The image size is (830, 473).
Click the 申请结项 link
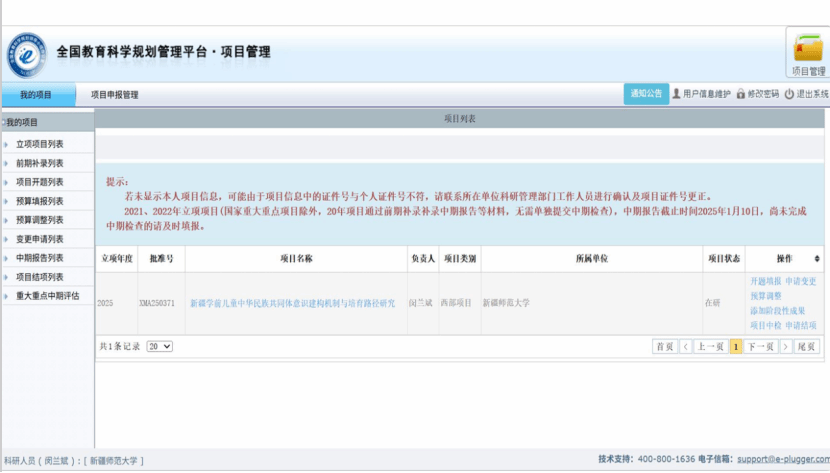pyautogui.click(x=800, y=326)
